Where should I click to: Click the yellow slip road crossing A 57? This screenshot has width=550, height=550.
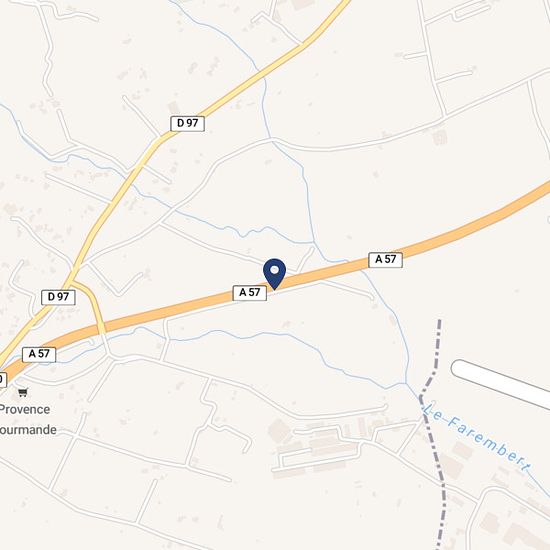(x=92, y=303)
